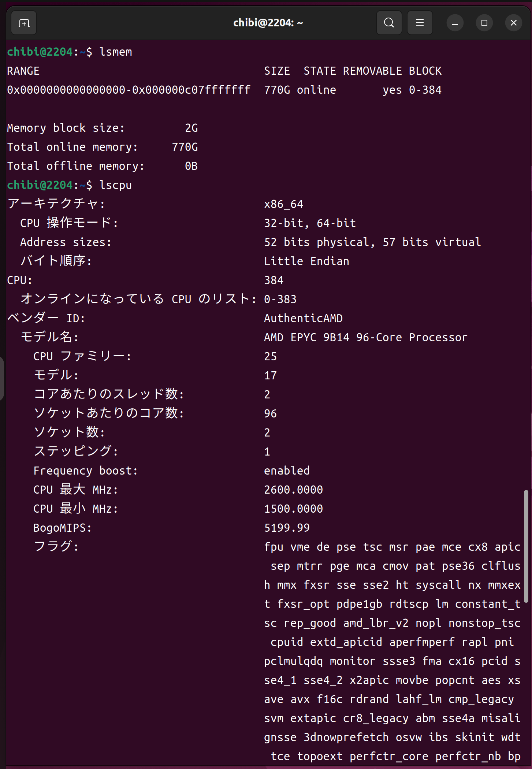The image size is (532, 769).
Task: Click the x86_64 architecture value
Action: 284,204
